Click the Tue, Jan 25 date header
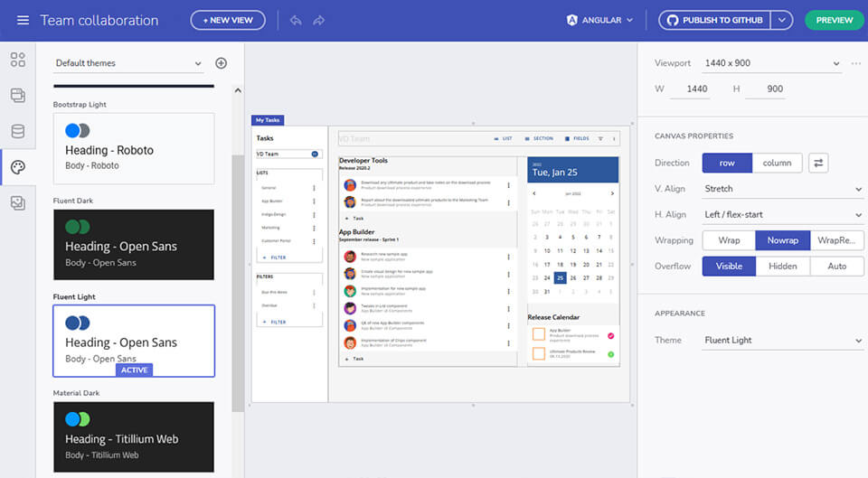Image resolution: width=868 pixels, height=478 pixels. [554, 173]
